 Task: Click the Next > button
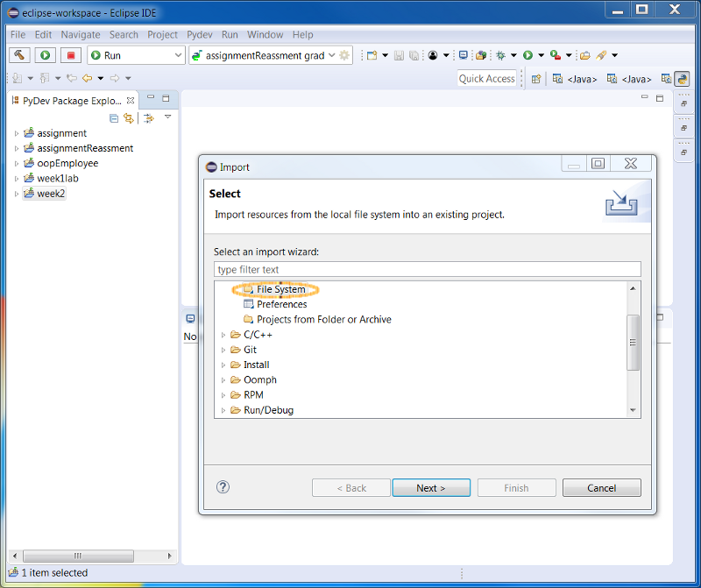coord(431,488)
